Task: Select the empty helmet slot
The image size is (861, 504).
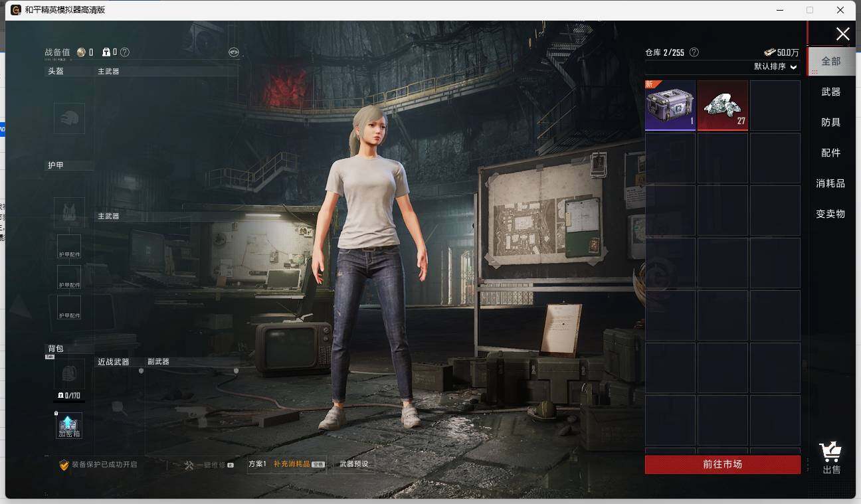Action: (x=69, y=118)
